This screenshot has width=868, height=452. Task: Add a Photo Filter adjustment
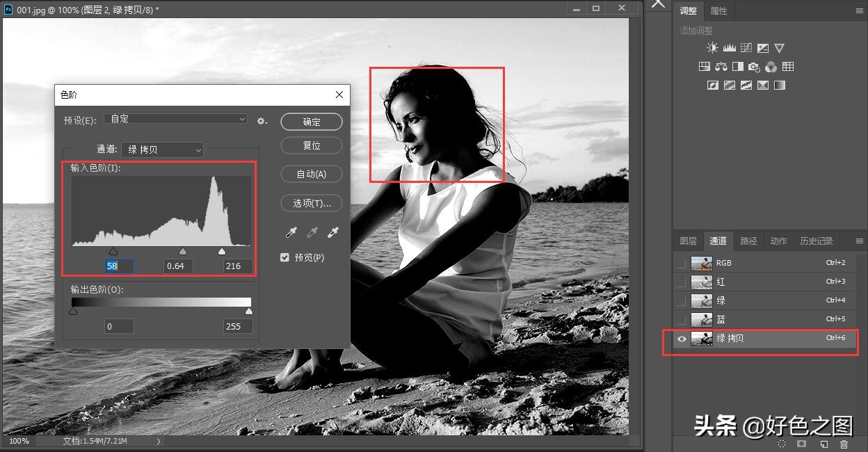click(x=754, y=67)
